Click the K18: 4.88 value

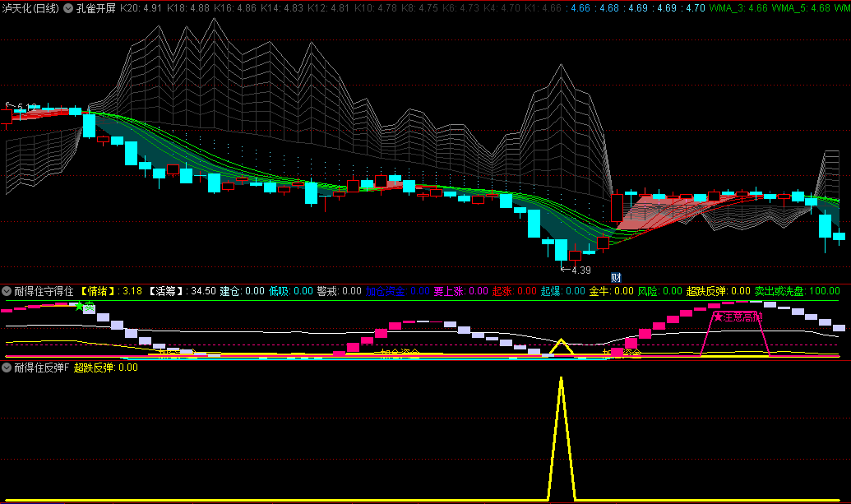pos(187,8)
